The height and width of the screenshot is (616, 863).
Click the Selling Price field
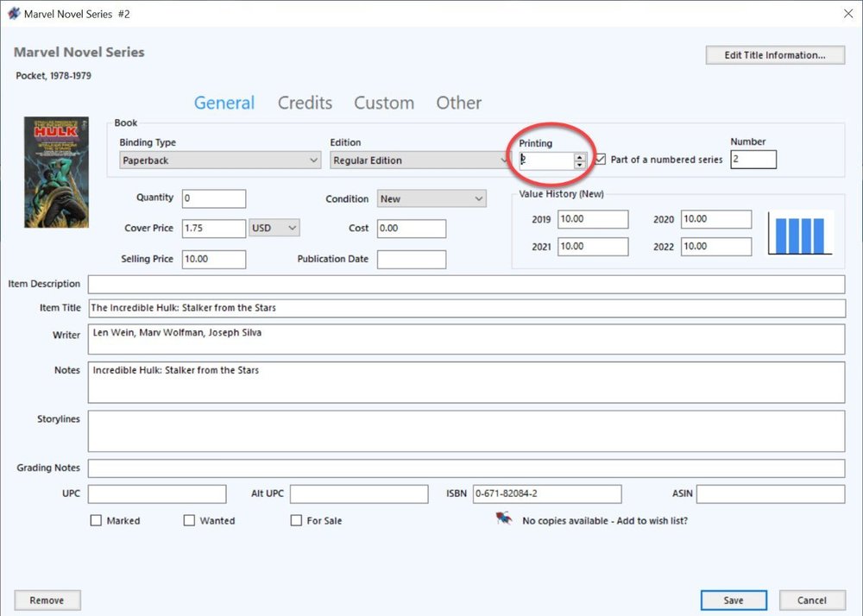(x=214, y=259)
